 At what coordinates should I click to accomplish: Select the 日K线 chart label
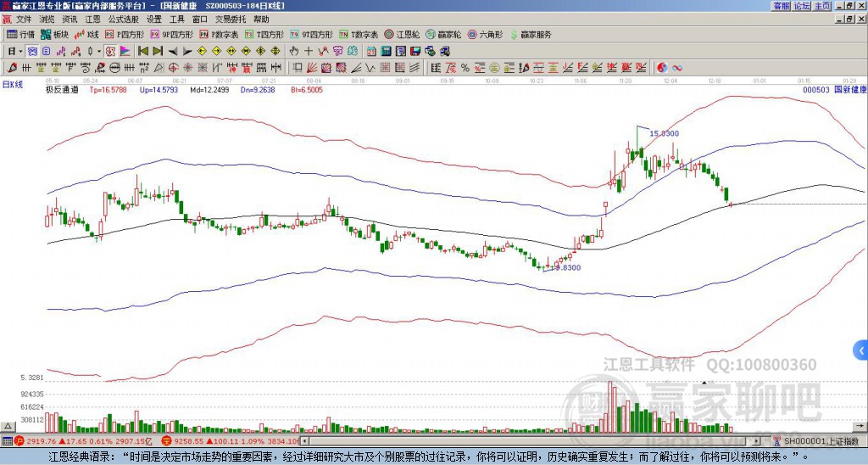click(13, 85)
